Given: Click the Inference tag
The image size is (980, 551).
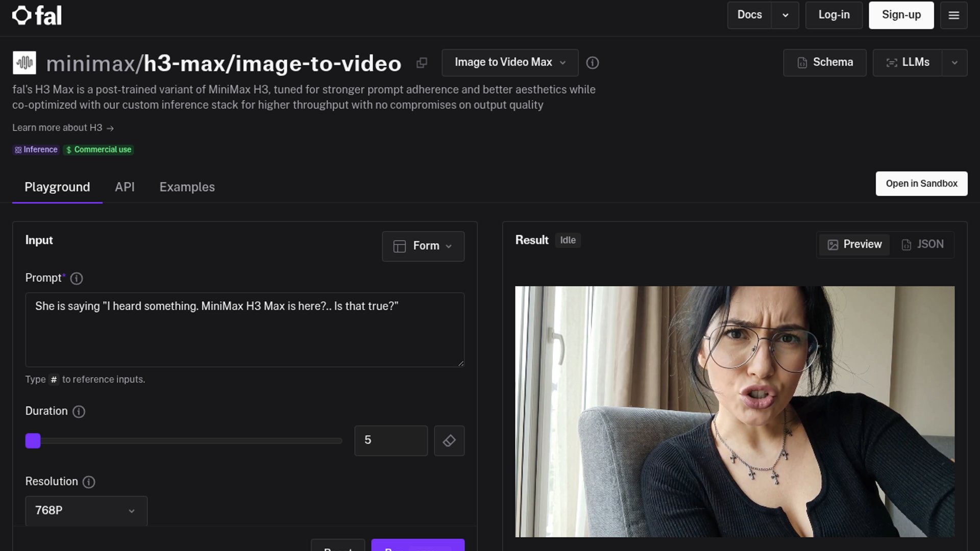Looking at the screenshot, I should pos(36,150).
